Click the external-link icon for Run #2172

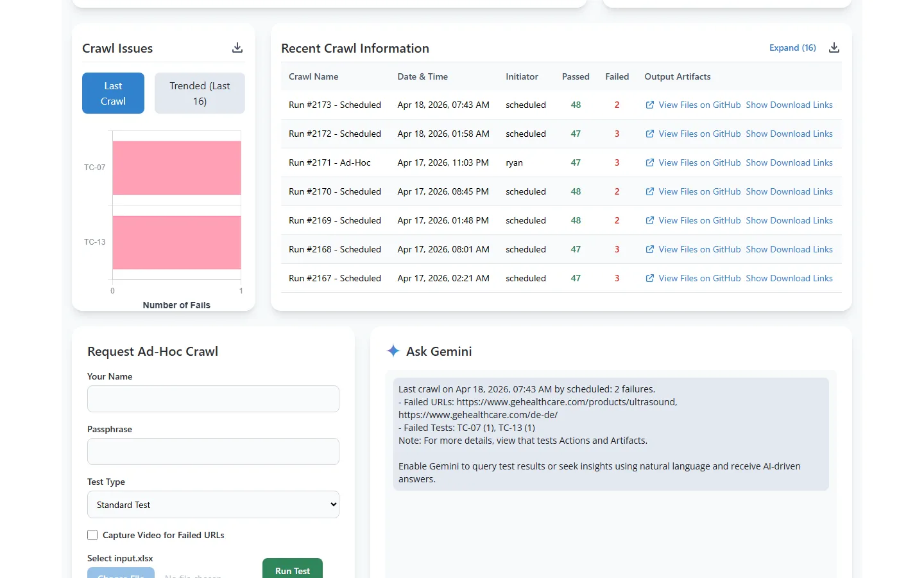(649, 134)
